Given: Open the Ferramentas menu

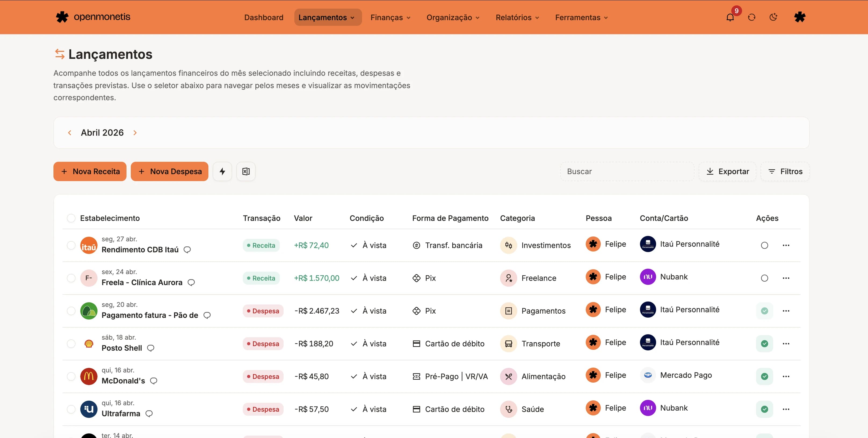Looking at the screenshot, I should pos(581,17).
